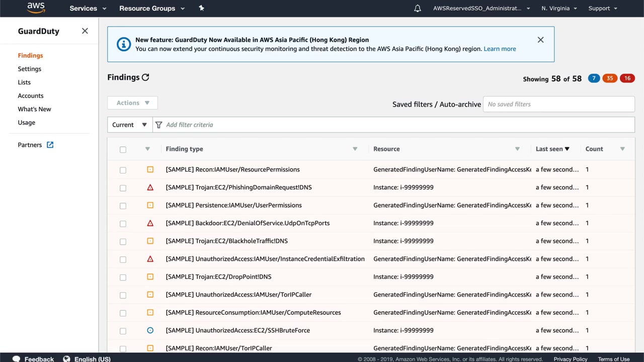Follow the Learn more link
This screenshot has width=644, height=362.
(499, 49)
